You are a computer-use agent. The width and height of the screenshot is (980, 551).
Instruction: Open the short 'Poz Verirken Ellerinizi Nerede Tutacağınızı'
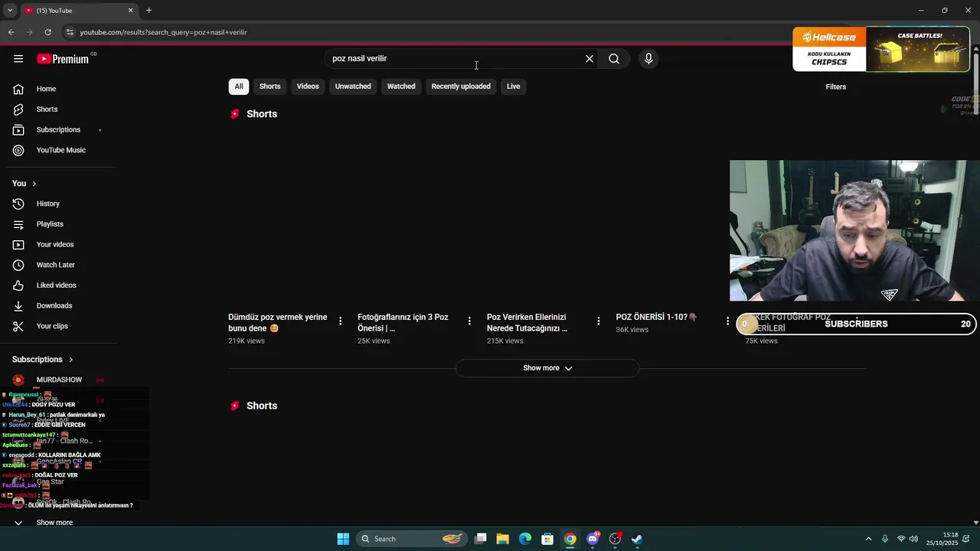click(527, 322)
